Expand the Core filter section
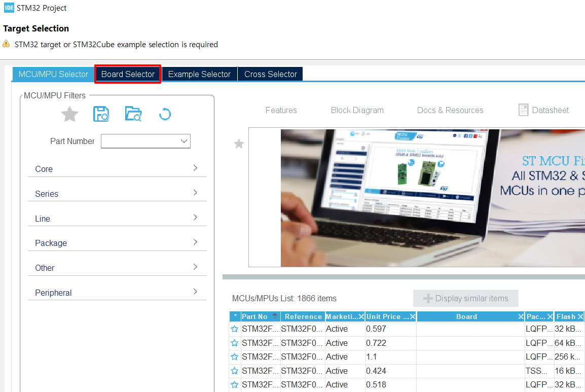585x392 pixels. coord(117,169)
